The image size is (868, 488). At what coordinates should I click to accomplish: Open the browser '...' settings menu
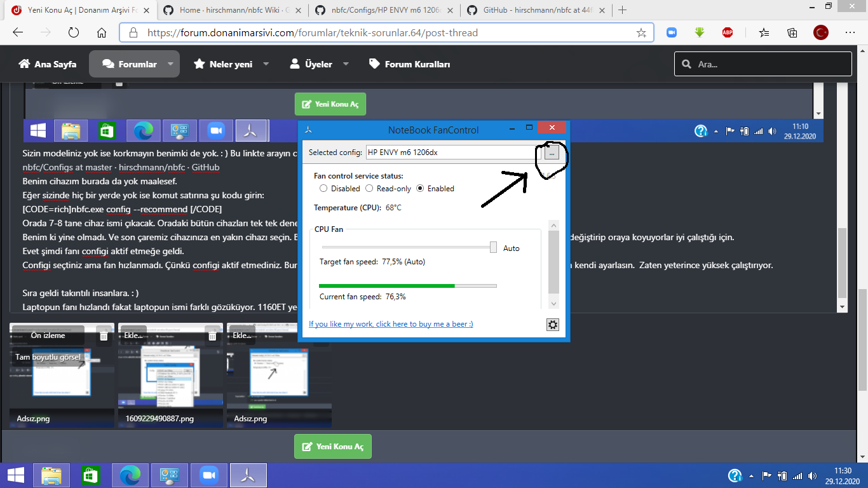850,32
